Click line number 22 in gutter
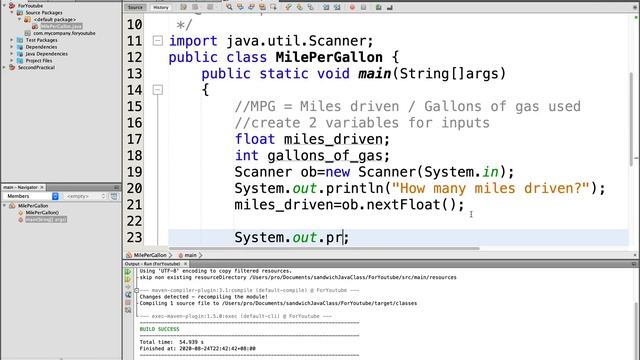The height and width of the screenshot is (360, 640). (x=134, y=221)
